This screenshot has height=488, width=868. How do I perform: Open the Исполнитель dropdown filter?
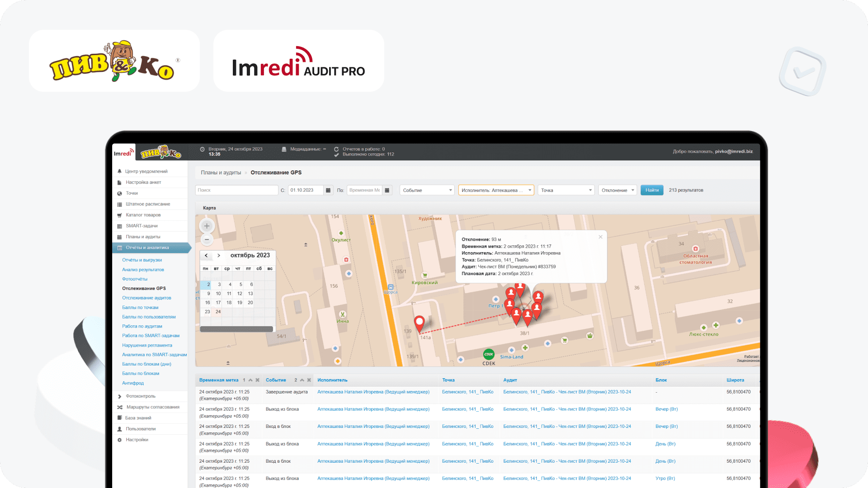click(496, 190)
